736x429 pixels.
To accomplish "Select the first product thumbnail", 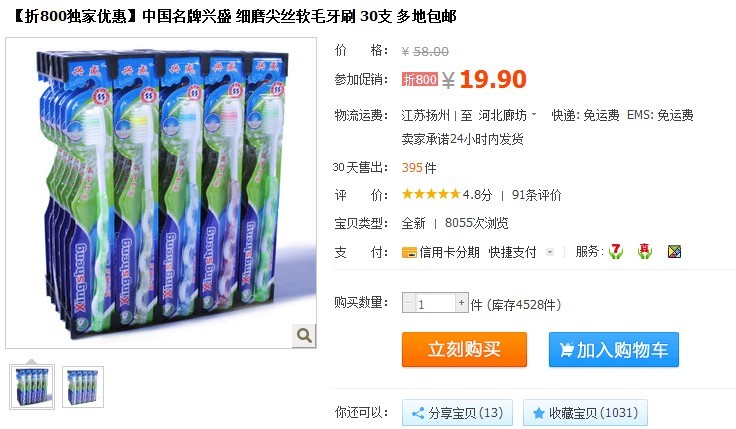I will (x=32, y=387).
